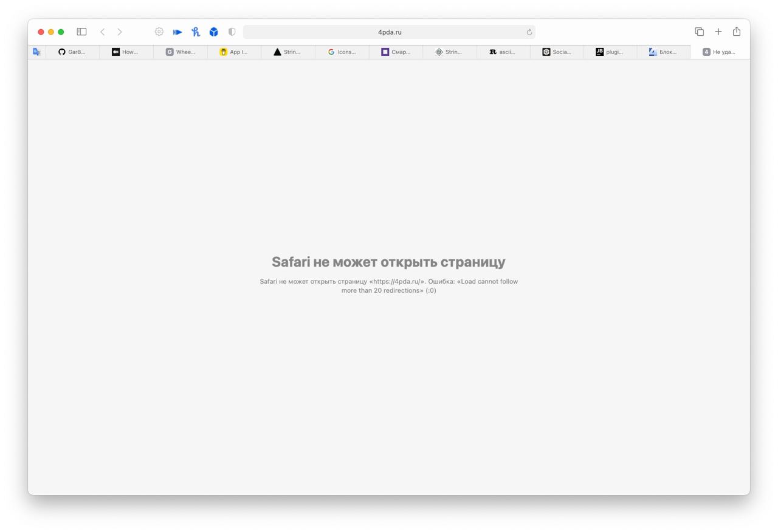Image resolution: width=778 pixels, height=532 pixels.
Task: Minimize the Safari window
Action: 51,32
